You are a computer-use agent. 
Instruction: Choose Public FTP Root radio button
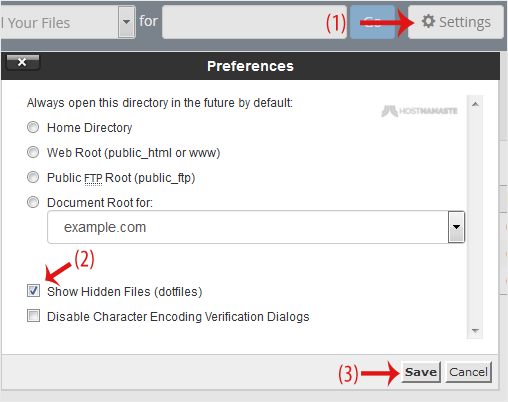coord(33,177)
